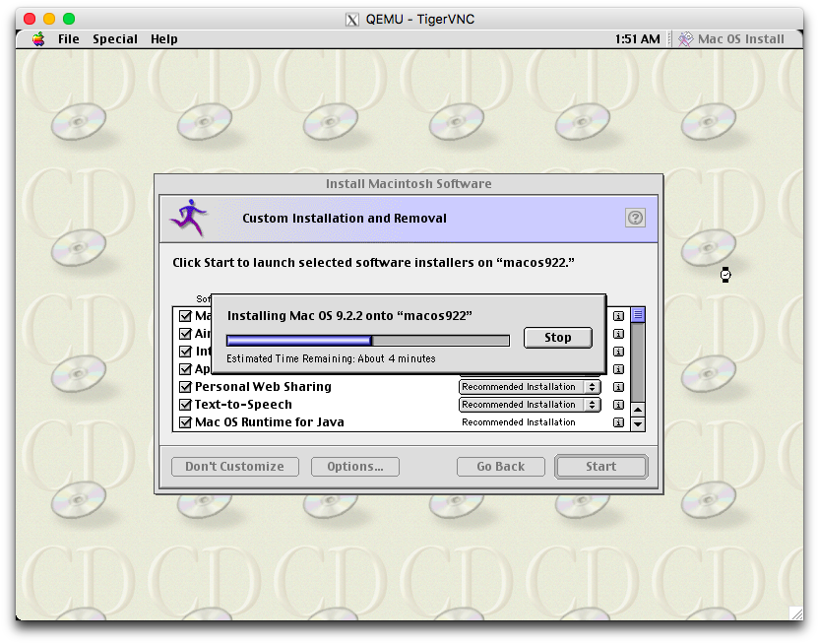Click the 'QEMU - TigerVNC' window title
This screenshot has height=644, width=819.
[x=420, y=20]
